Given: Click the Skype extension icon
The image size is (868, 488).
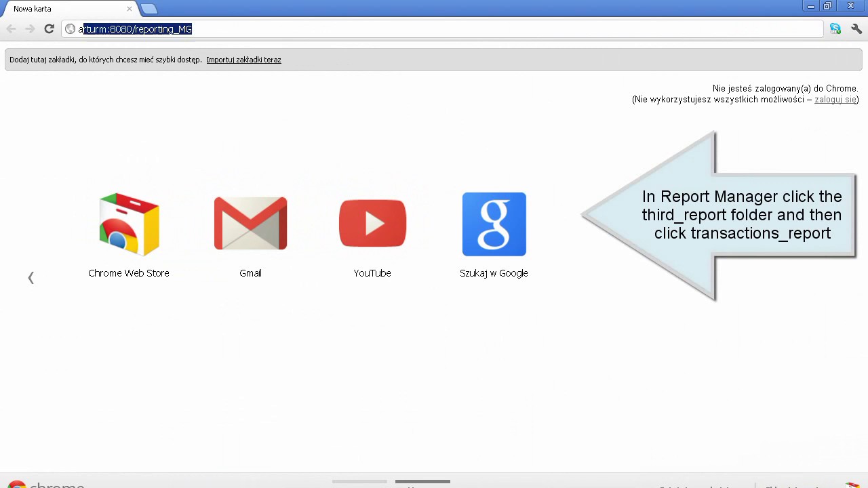Looking at the screenshot, I should (835, 28).
